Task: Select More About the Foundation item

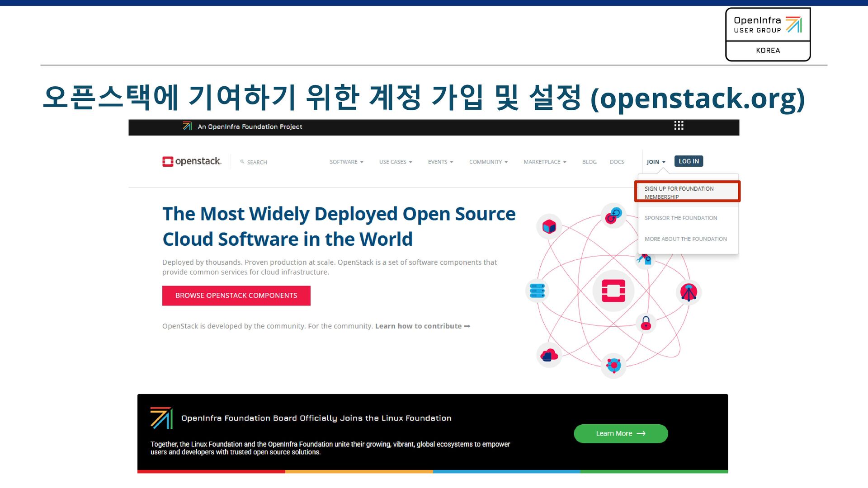Action: 686,239
